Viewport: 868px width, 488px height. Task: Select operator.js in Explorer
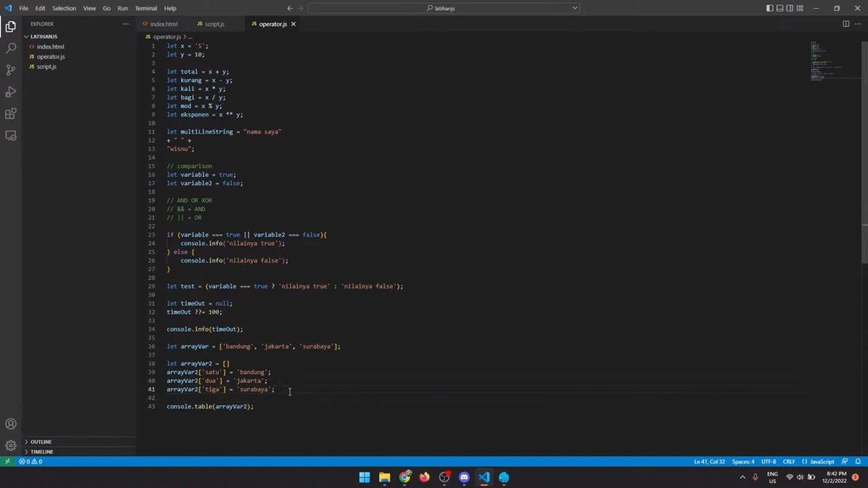point(80,56)
